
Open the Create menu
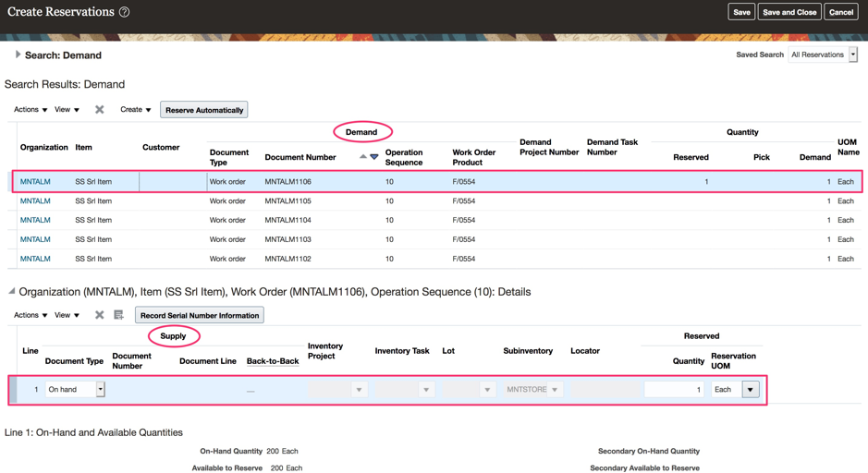(135, 110)
